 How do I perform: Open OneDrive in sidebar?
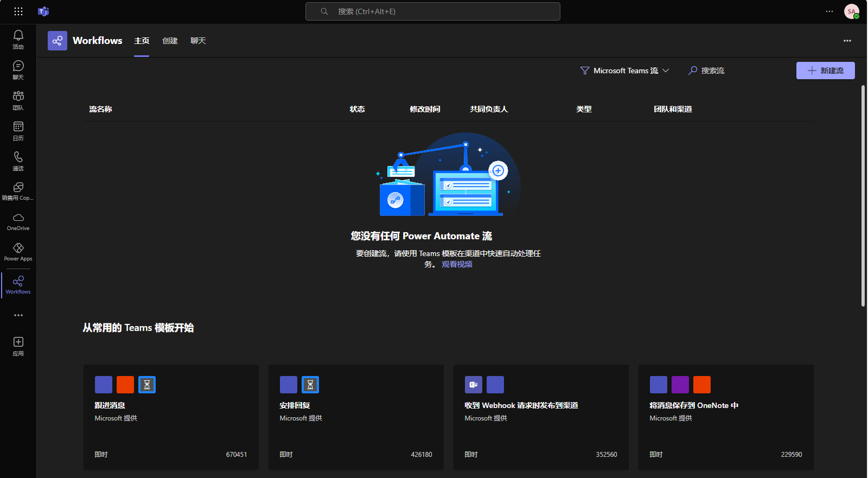coord(18,222)
